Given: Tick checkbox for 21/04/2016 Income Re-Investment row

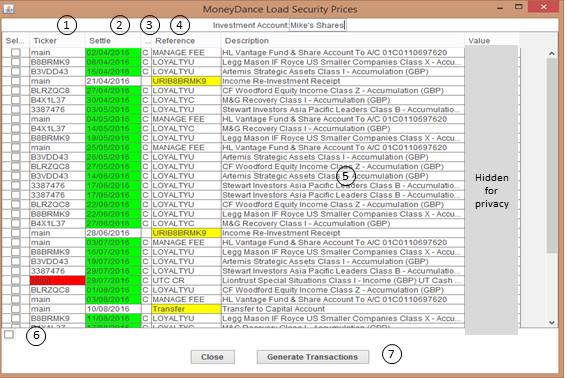Looking at the screenshot, I should click(16, 81).
